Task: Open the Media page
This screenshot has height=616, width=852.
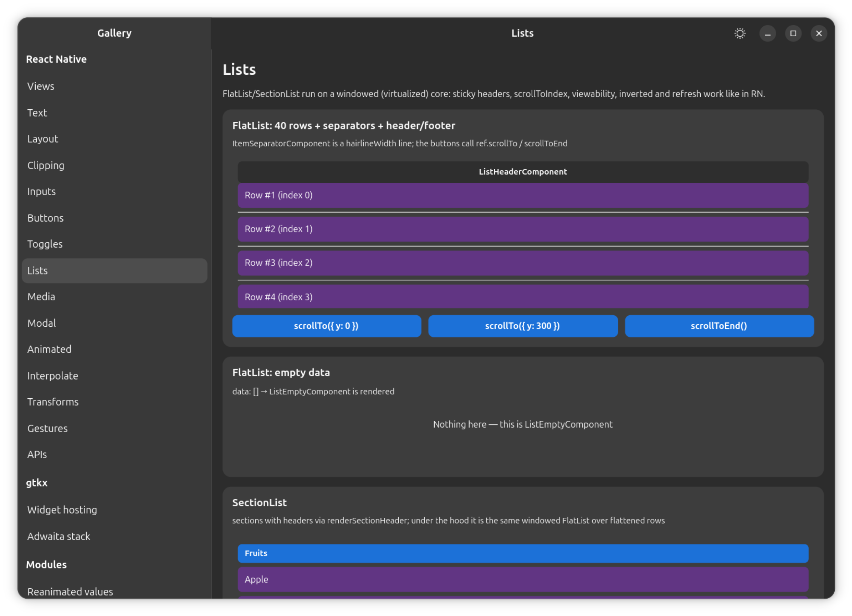Action: coord(115,297)
